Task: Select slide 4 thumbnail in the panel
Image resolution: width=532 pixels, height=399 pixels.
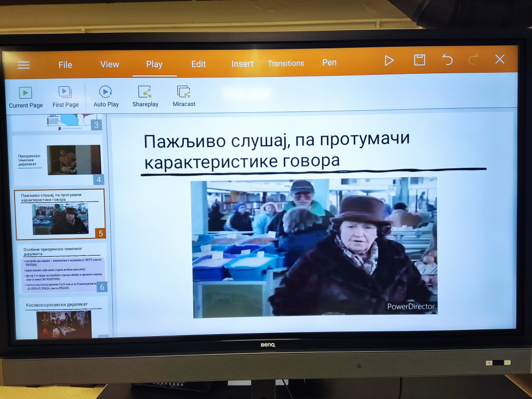Action: [x=59, y=159]
